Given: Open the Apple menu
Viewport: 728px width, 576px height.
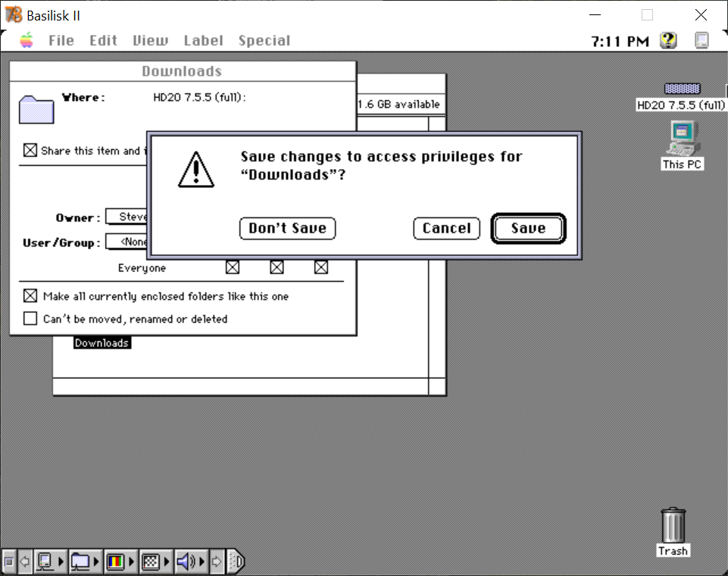Looking at the screenshot, I should [x=27, y=40].
